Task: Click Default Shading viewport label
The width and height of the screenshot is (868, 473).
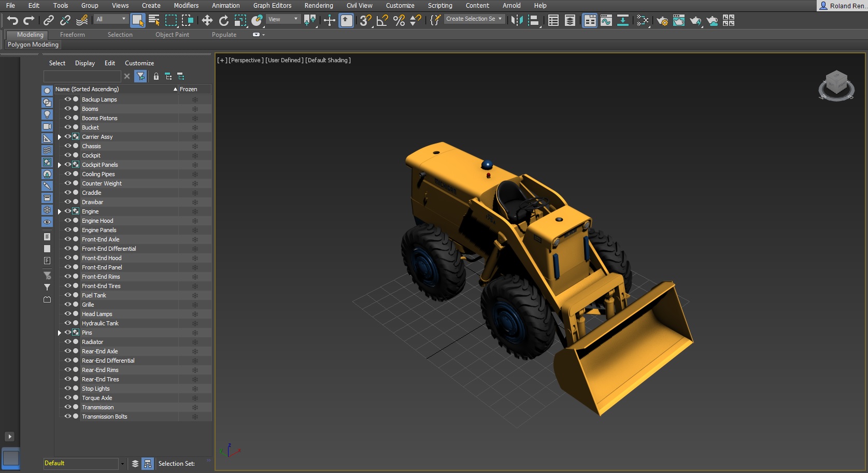Action: coord(328,60)
